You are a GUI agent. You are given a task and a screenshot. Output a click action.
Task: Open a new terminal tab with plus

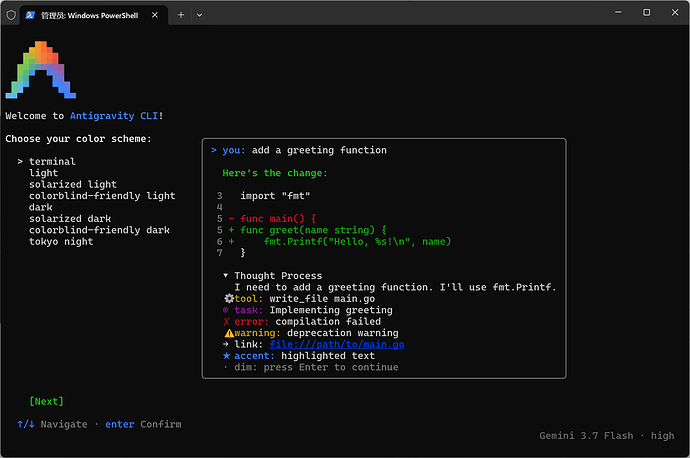(x=181, y=15)
